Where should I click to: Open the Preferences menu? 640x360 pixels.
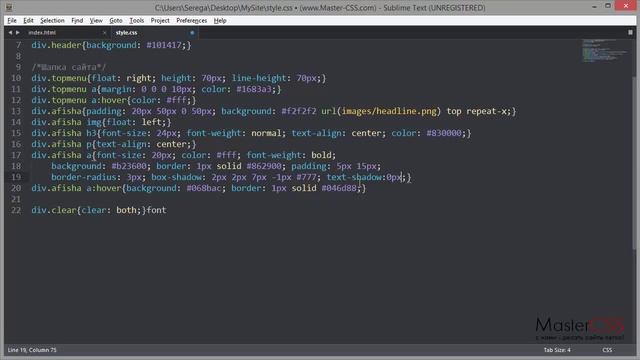click(x=191, y=20)
